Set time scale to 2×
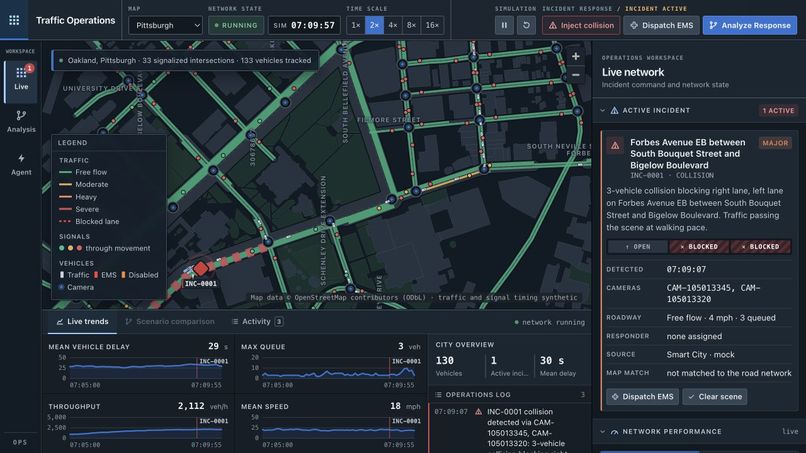This screenshot has width=806, height=453. tap(374, 25)
